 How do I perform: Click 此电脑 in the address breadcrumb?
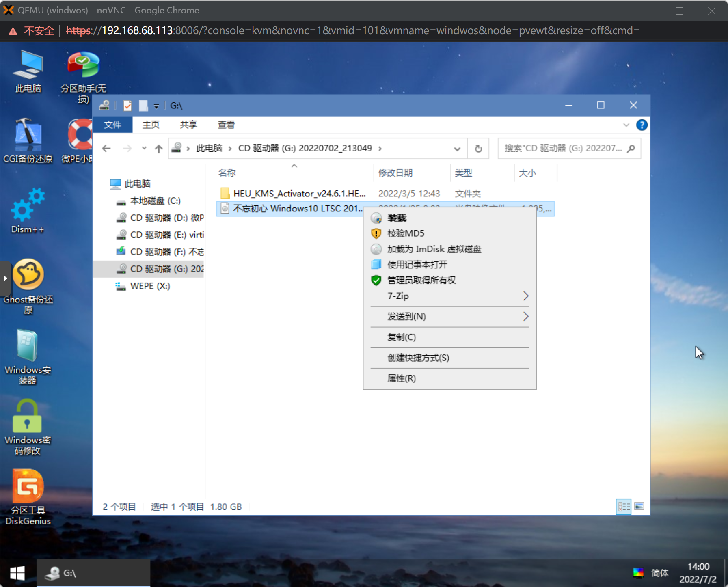coord(209,148)
